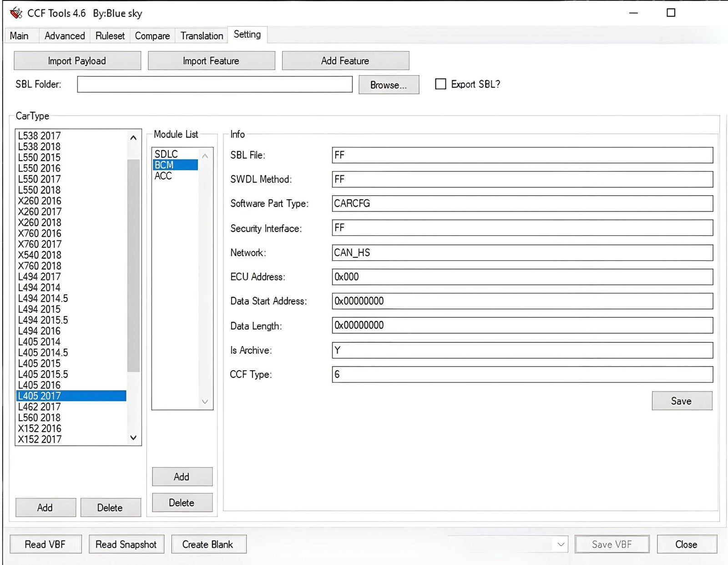Image resolution: width=728 pixels, height=565 pixels.
Task: Select car type L550 2016
Action: 71,168
